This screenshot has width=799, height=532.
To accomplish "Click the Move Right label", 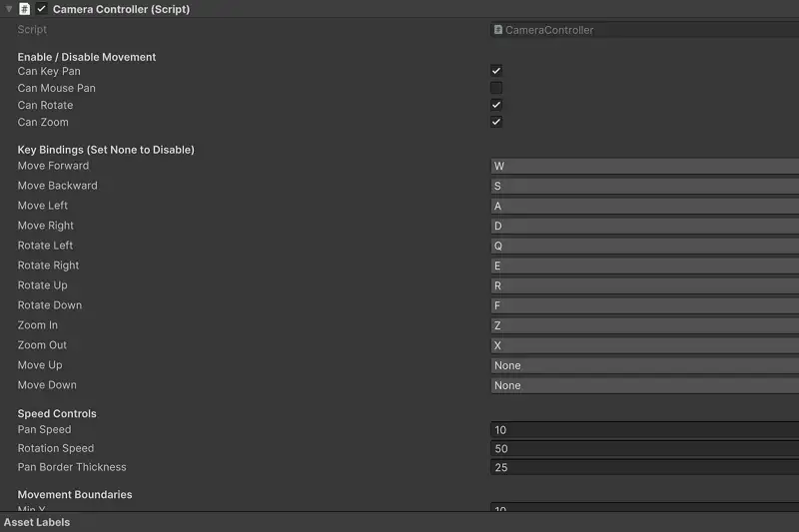I will pos(45,226).
